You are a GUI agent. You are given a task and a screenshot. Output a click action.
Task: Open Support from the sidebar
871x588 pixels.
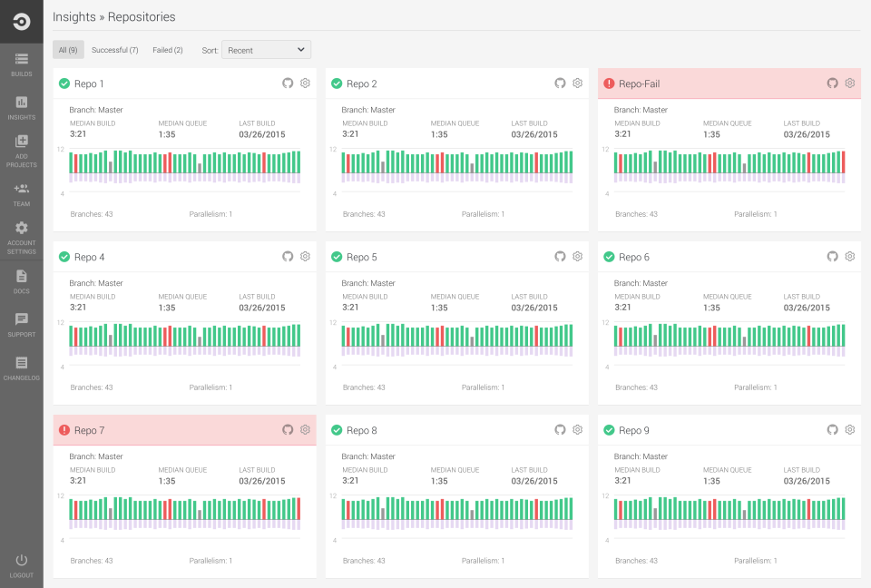[x=21, y=319]
